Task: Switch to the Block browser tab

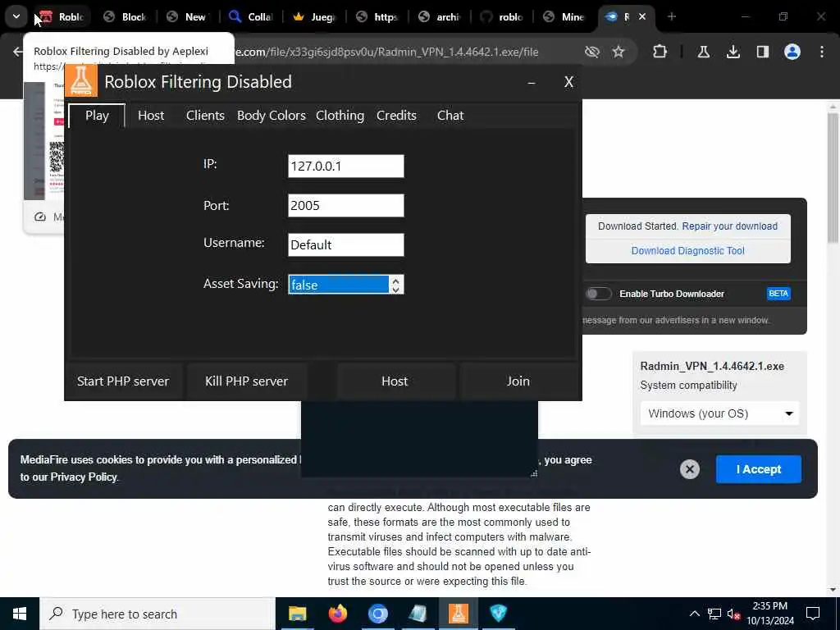Action: click(x=126, y=17)
